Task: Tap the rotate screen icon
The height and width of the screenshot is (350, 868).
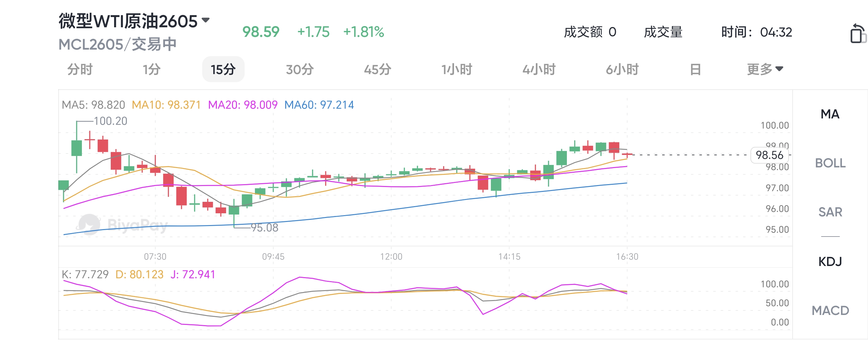Action: point(858,33)
